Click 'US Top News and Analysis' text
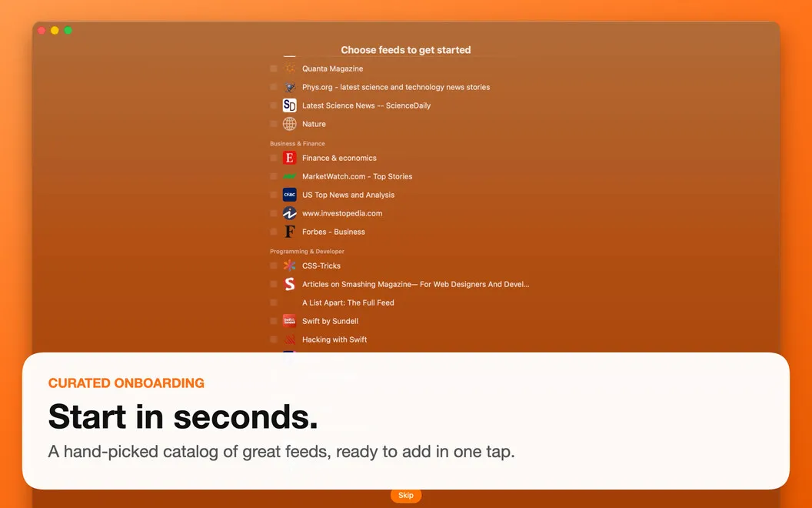Screen dimensions: 812x508 coord(348,195)
